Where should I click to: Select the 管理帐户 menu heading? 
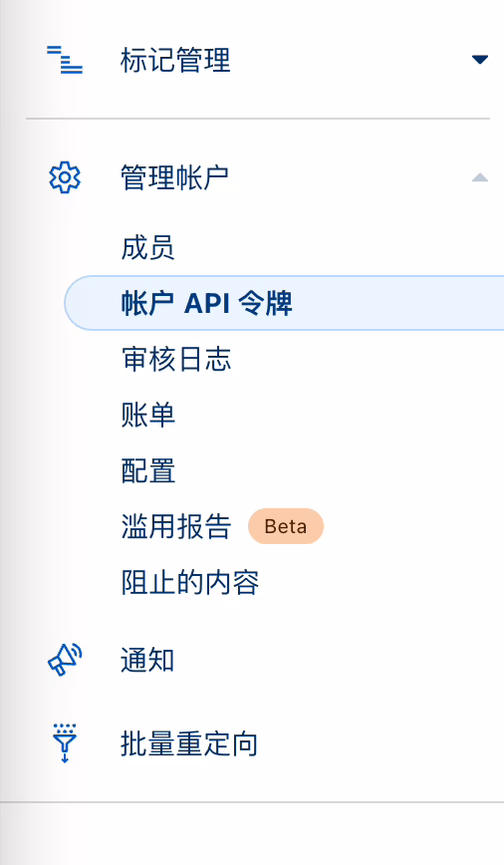(x=174, y=177)
